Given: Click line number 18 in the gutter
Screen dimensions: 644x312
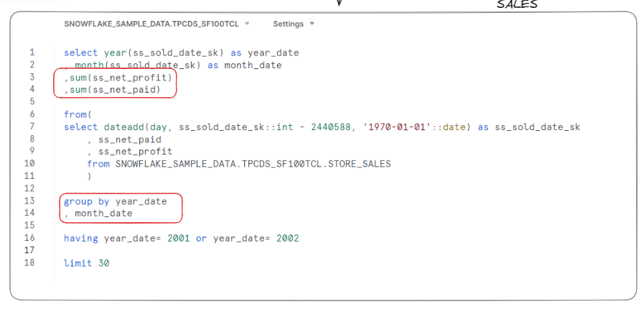Looking at the screenshot, I should [29, 263].
